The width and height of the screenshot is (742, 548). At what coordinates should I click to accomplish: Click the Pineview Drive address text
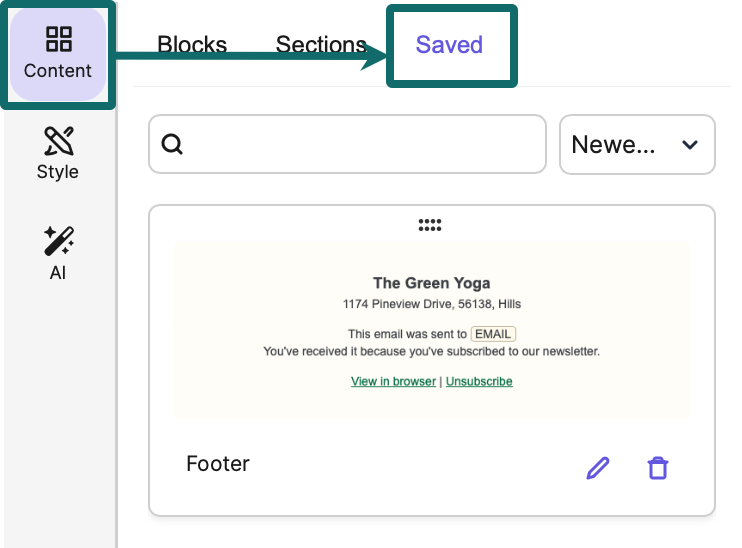[x=431, y=304]
